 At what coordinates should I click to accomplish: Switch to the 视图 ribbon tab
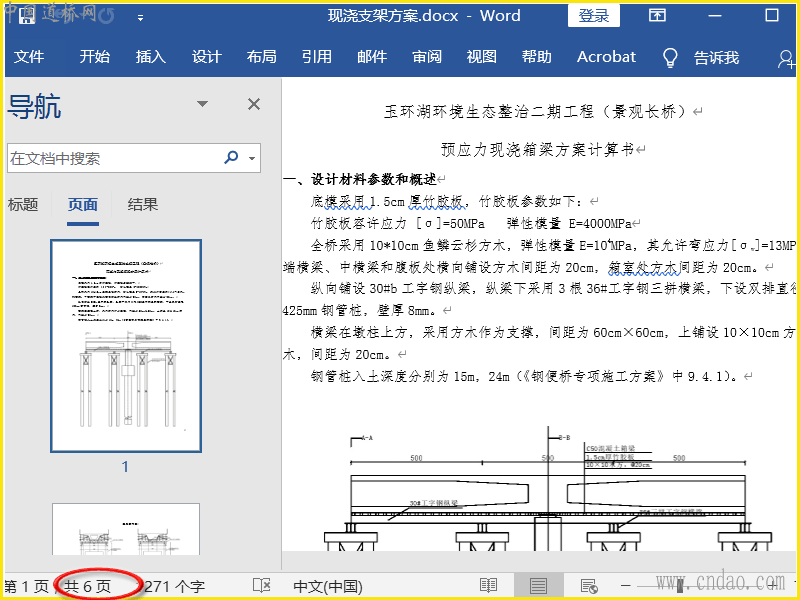(482, 57)
